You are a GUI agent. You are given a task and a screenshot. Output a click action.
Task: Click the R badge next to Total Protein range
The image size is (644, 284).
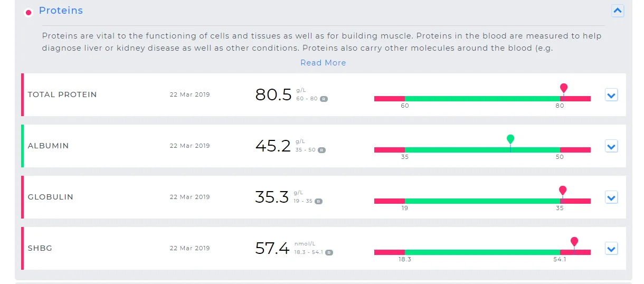click(324, 99)
